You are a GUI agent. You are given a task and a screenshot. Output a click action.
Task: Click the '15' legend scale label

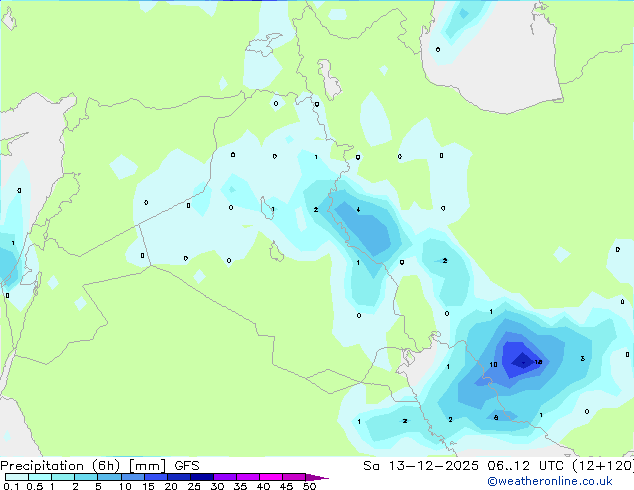click(x=148, y=486)
